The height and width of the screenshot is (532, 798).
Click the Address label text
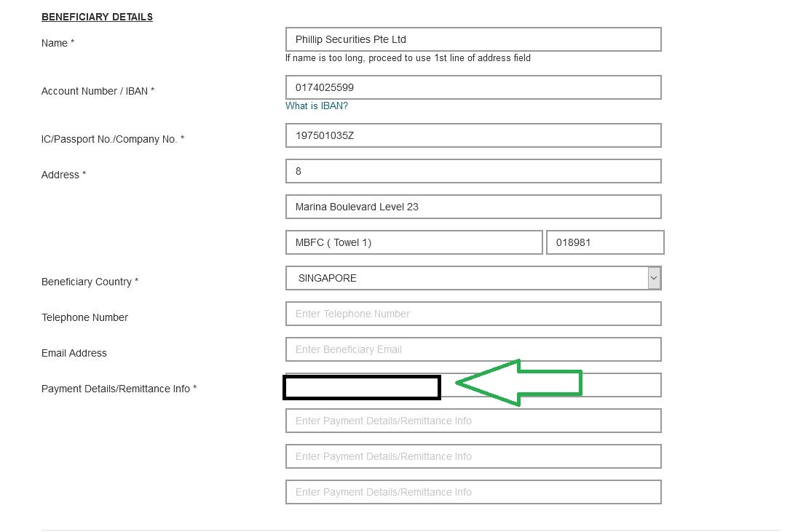(x=63, y=175)
